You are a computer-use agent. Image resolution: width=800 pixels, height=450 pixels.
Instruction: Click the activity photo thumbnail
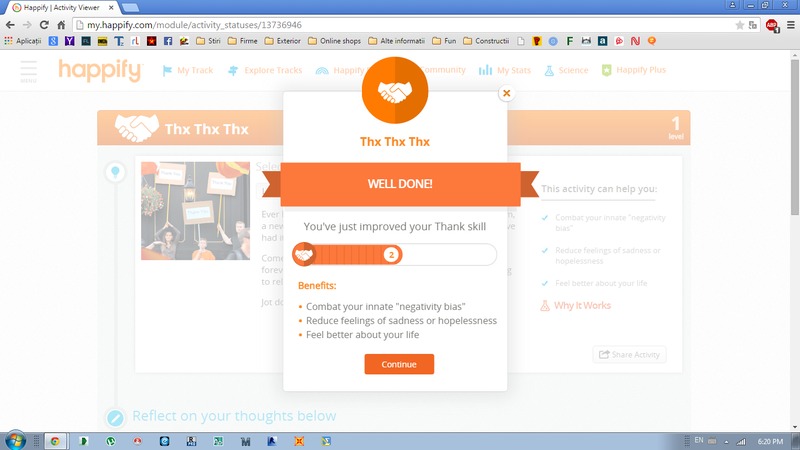tap(195, 211)
